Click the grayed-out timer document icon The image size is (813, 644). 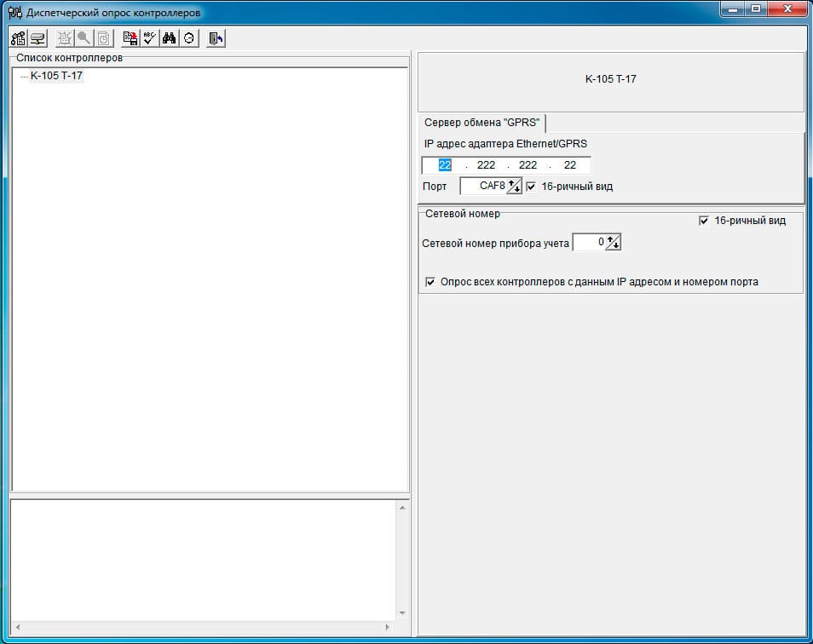103,38
